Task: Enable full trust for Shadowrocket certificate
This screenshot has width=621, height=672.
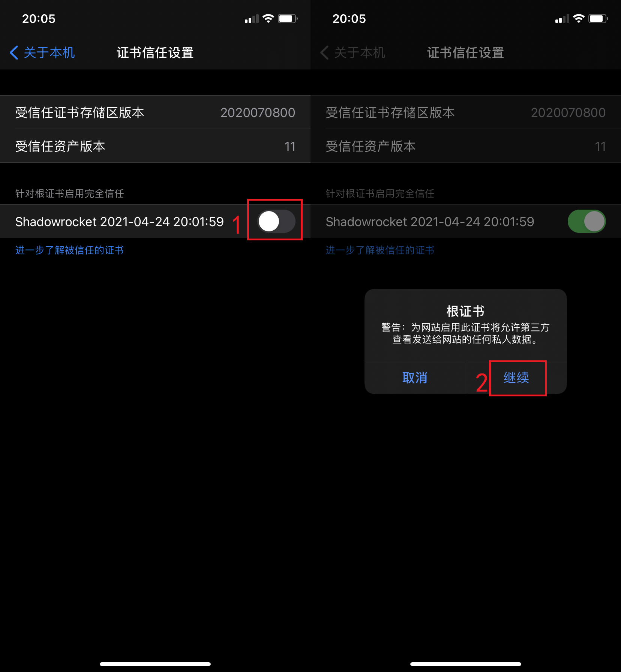Action: pyautogui.click(x=276, y=221)
